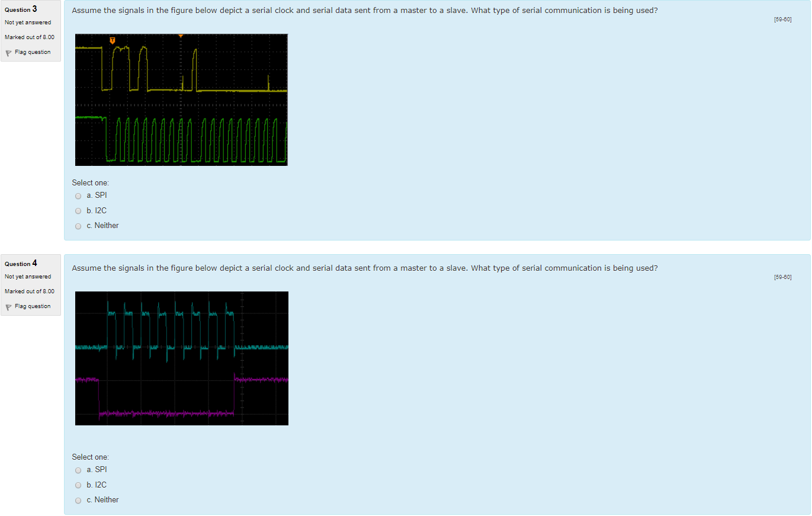
Task: Click the '[59-60]' reference in Question 3
Action: click(783, 19)
